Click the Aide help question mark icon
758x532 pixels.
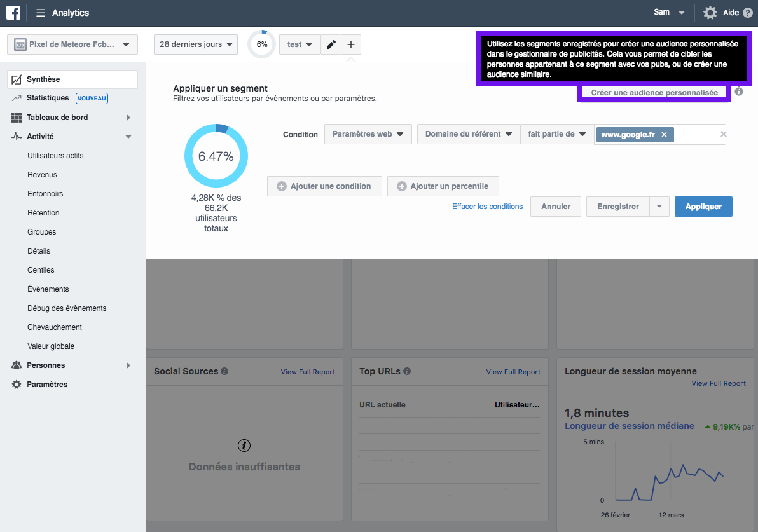click(747, 13)
